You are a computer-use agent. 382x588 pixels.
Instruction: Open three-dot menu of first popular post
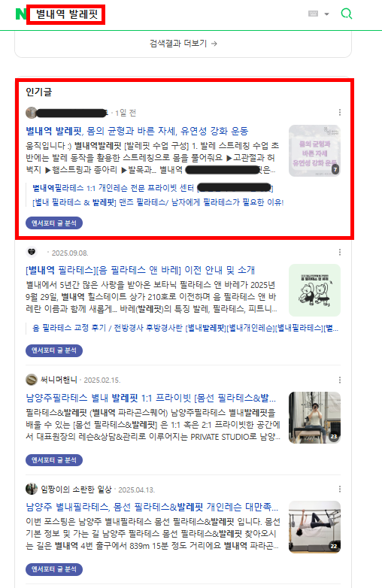pyautogui.click(x=340, y=113)
